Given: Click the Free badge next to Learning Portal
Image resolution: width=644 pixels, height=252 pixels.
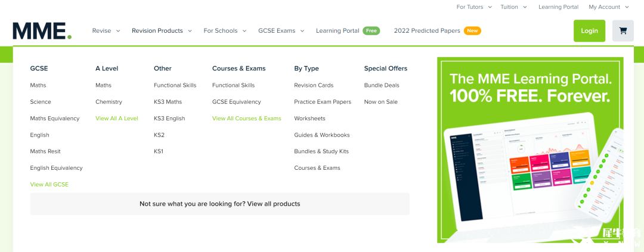Looking at the screenshot, I should click(x=371, y=31).
